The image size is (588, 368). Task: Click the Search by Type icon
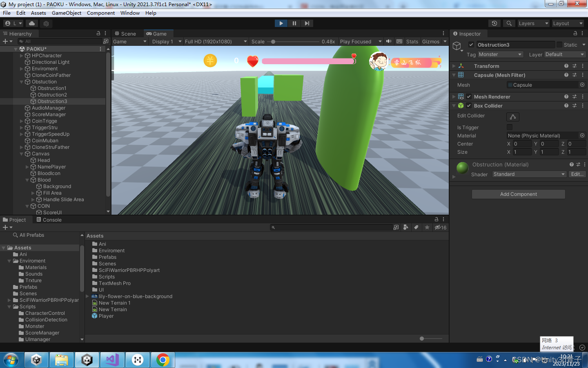pyautogui.click(x=405, y=227)
